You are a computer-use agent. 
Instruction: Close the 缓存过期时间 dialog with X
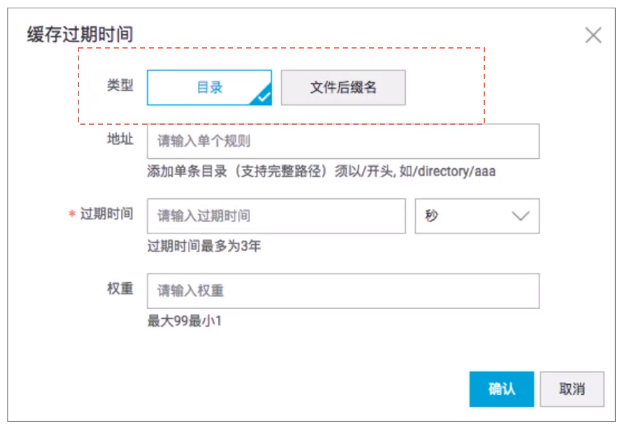593,35
